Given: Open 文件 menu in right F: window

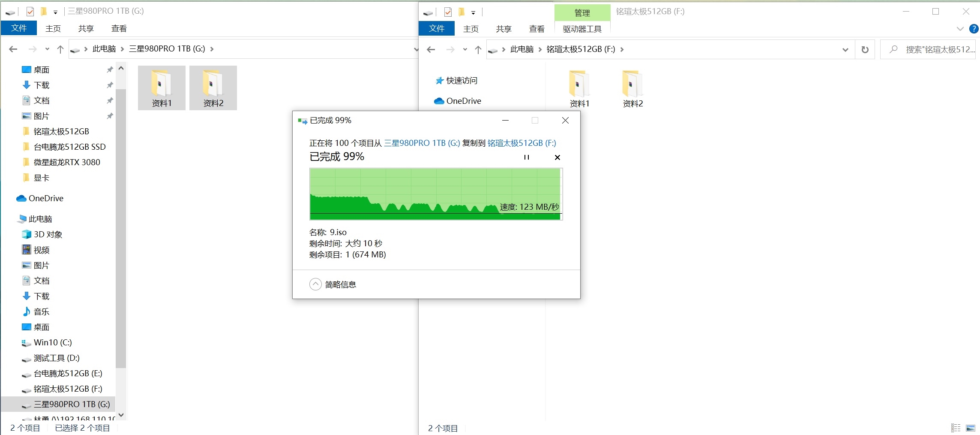Looking at the screenshot, I should pyautogui.click(x=437, y=29).
